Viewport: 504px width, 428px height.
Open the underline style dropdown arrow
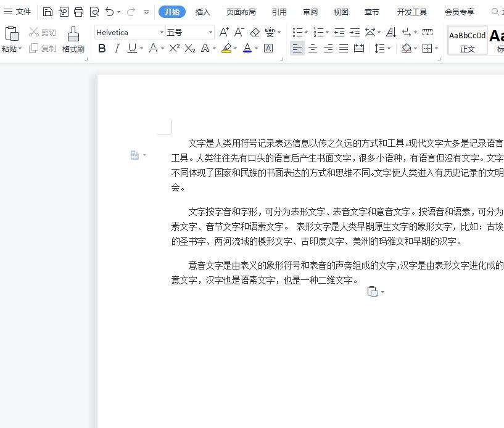pos(141,49)
